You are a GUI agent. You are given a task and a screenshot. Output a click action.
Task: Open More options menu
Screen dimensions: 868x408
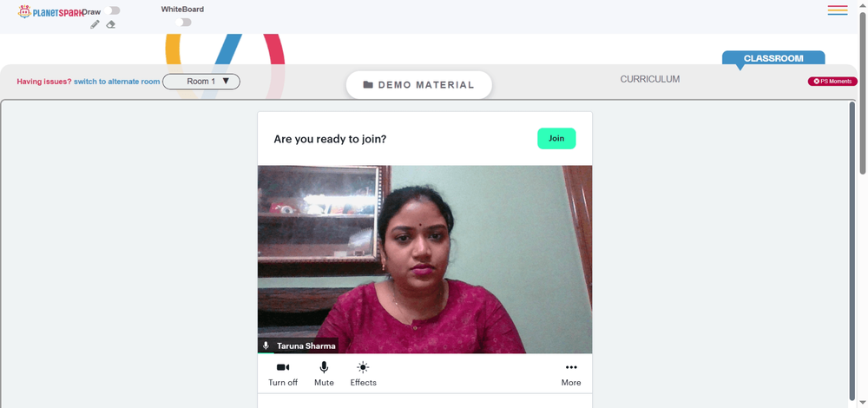(x=571, y=374)
